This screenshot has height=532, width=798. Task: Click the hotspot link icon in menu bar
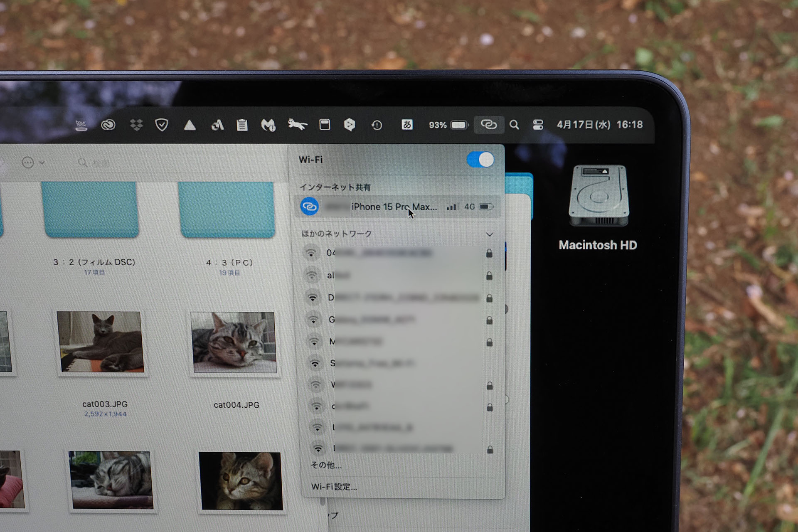coord(489,124)
